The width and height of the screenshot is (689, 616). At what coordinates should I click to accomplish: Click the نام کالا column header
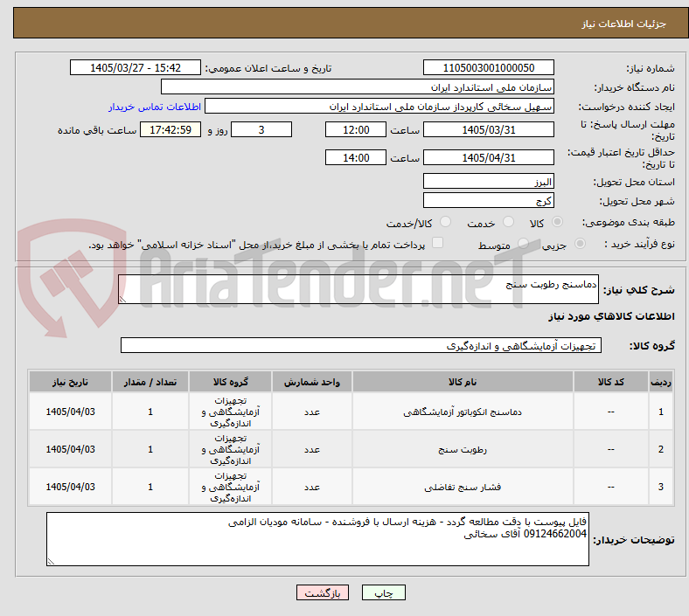pos(463,382)
